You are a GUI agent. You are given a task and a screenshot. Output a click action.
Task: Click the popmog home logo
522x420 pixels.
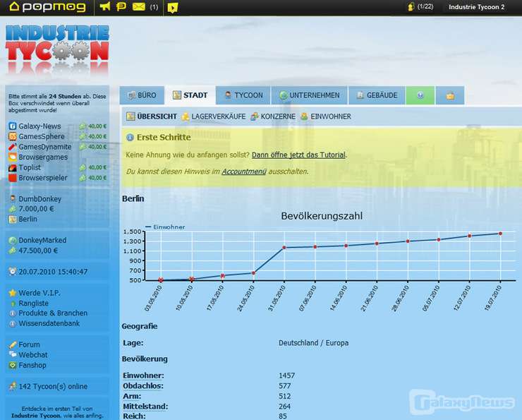pyautogui.click(x=47, y=6)
